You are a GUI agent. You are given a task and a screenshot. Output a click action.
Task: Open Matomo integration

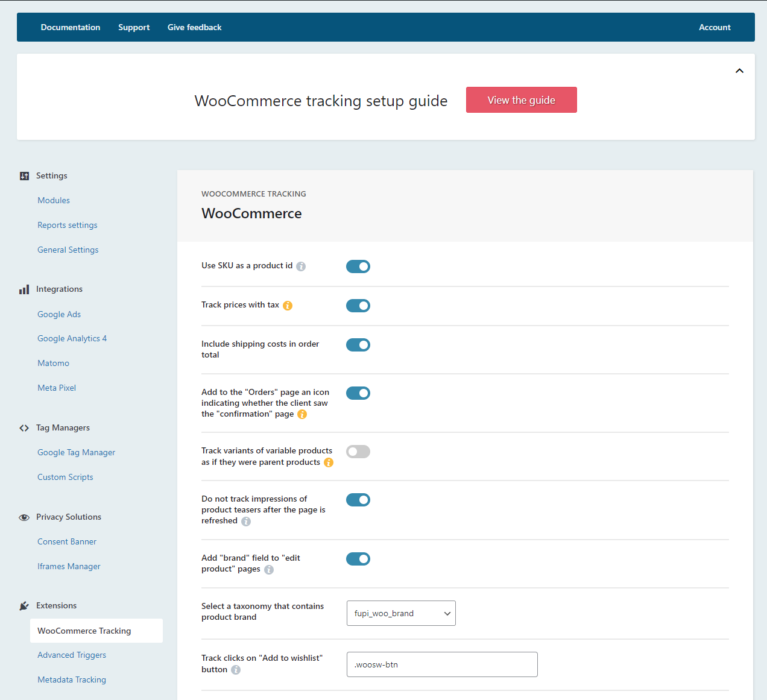pyautogui.click(x=54, y=363)
